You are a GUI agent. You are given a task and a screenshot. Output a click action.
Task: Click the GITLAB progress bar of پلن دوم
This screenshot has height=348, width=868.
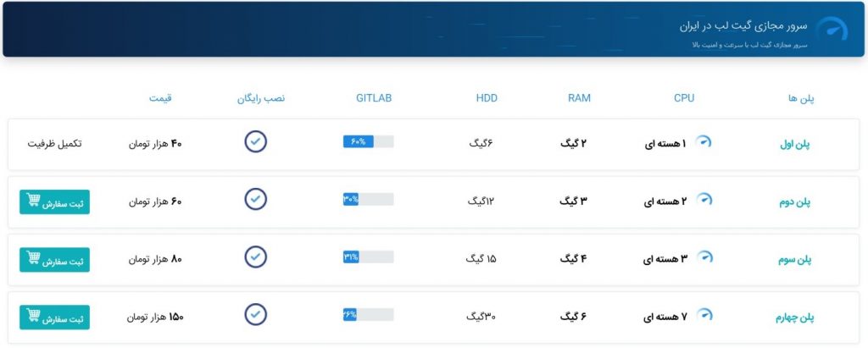(368, 199)
